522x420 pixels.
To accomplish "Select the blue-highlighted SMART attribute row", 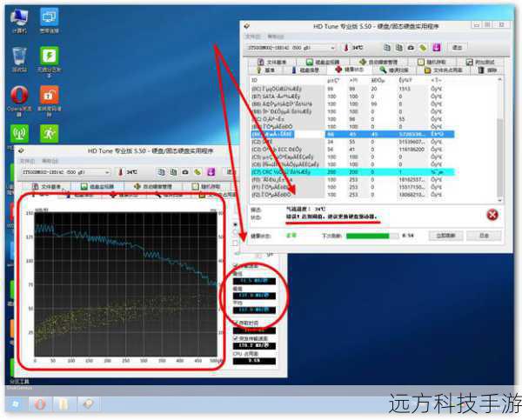I will [x=352, y=134].
